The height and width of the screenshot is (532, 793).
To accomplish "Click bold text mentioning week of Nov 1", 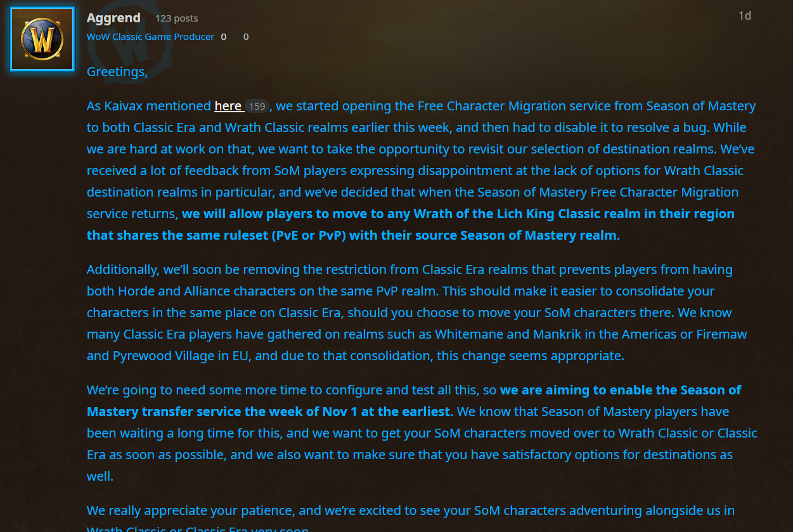I will pos(414,401).
